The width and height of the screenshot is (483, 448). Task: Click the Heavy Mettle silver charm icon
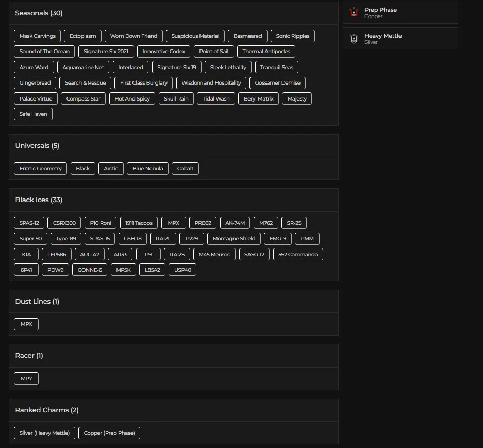click(x=354, y=39)
